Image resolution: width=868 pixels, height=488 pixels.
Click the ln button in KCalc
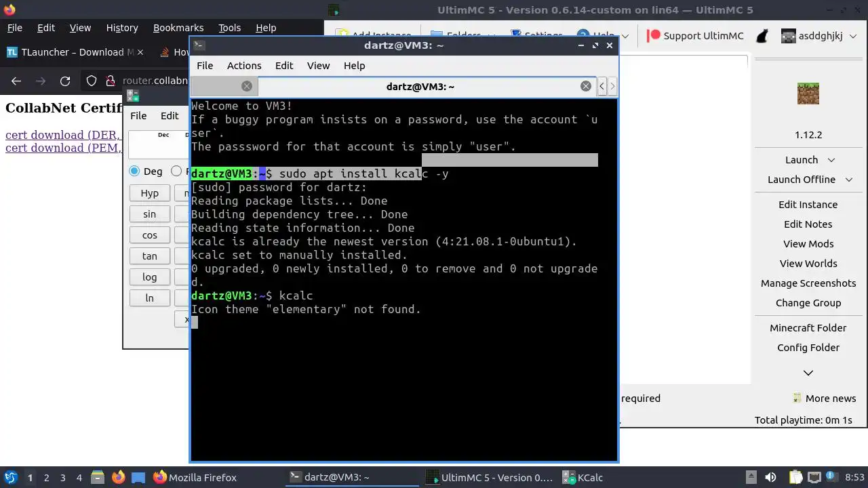coord(150,298)
